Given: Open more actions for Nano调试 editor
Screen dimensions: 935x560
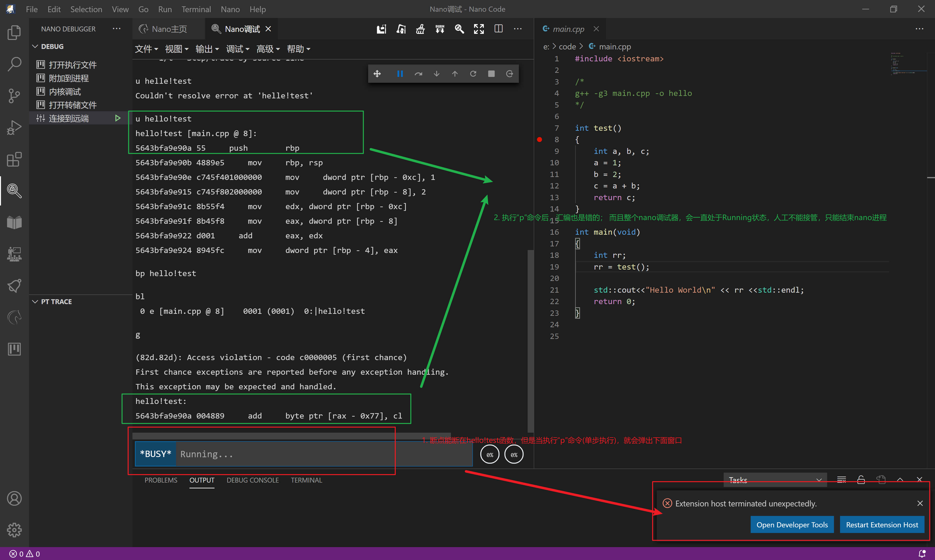Looking at the screenshot, I should pos(518,29).
